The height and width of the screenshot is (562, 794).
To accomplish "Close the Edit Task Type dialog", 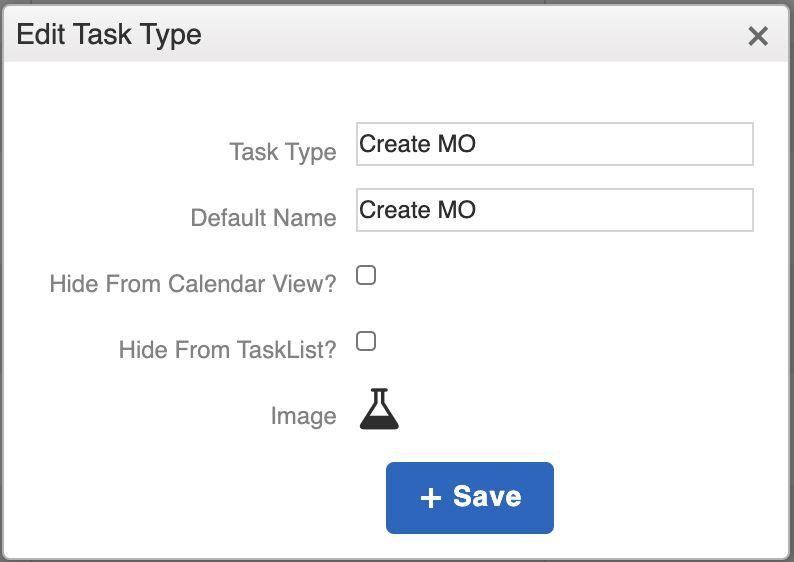I will click(x=758, y=37).
